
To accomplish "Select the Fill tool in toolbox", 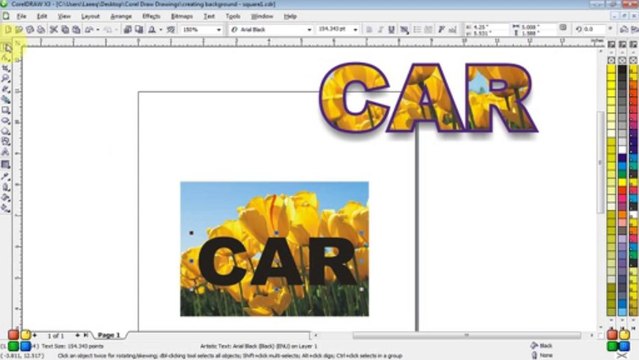I will pos(6,198).
